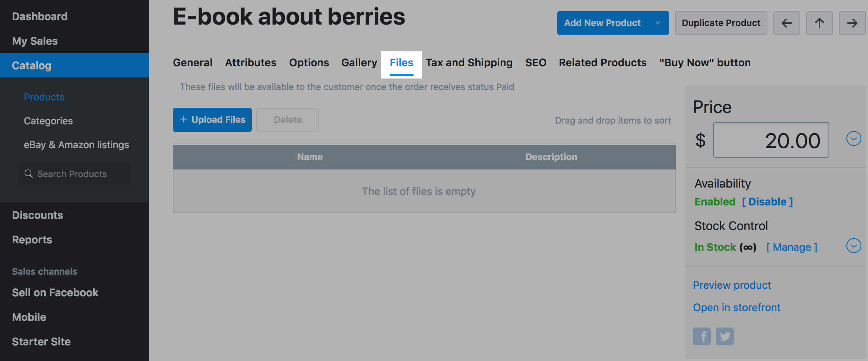868x361 pixels.
Task: Click the Upload Files button
Action: click(212, 120)
